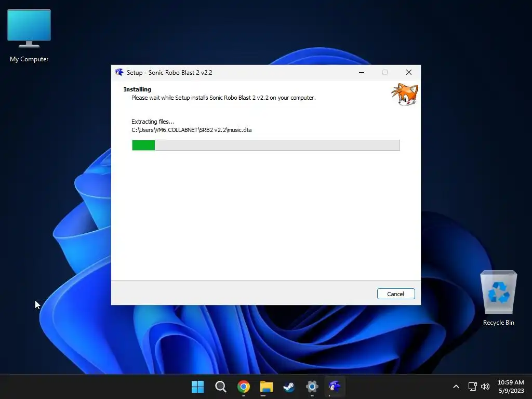Image resolution: width=532 pixels, height=399 pixels.
Task: Click the 'Installing' heading text
Action: point(137,89)
